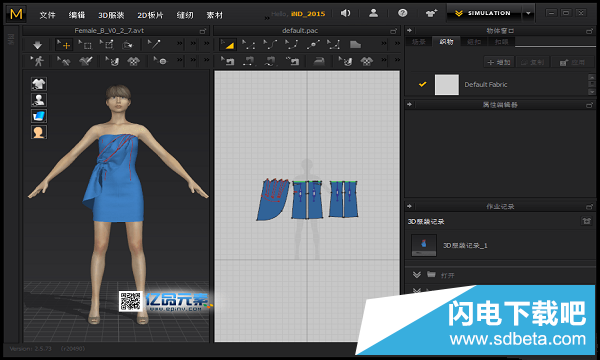
Task: Click the 增加 add fabric button
Action: [x=499, y=62]
